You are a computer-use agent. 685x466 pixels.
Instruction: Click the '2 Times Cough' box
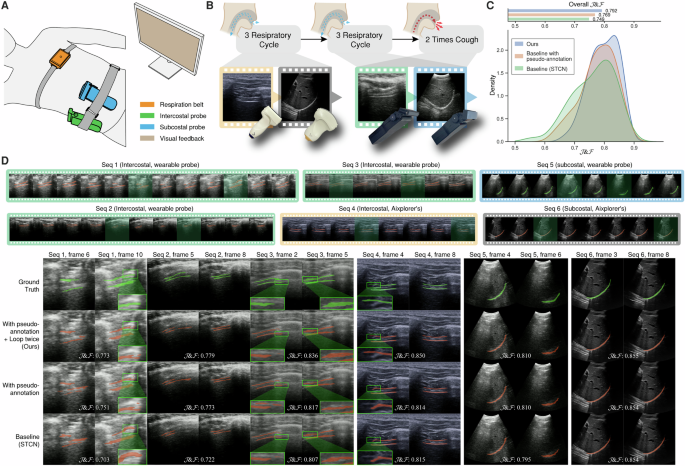coord(451,39)
